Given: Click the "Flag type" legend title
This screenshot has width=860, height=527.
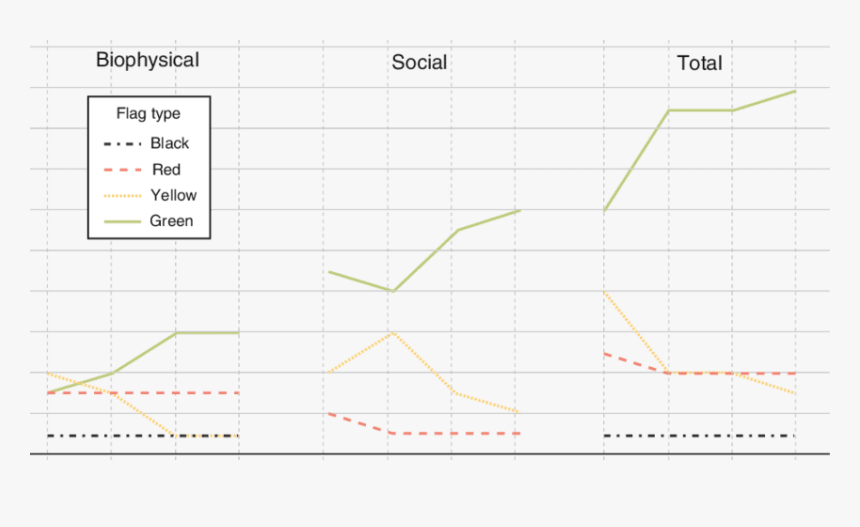Looking at the screenshot, I should coord(148,114).
